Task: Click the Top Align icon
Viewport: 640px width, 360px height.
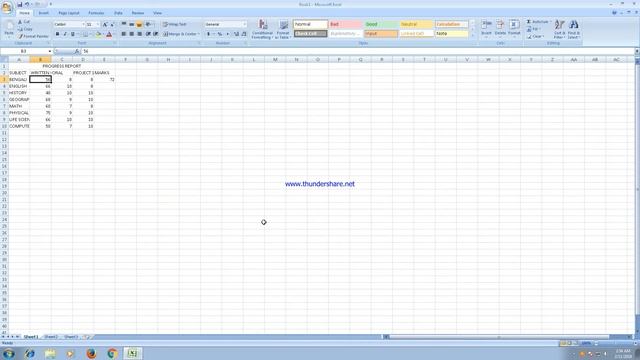Action: [x=124, y=24]
